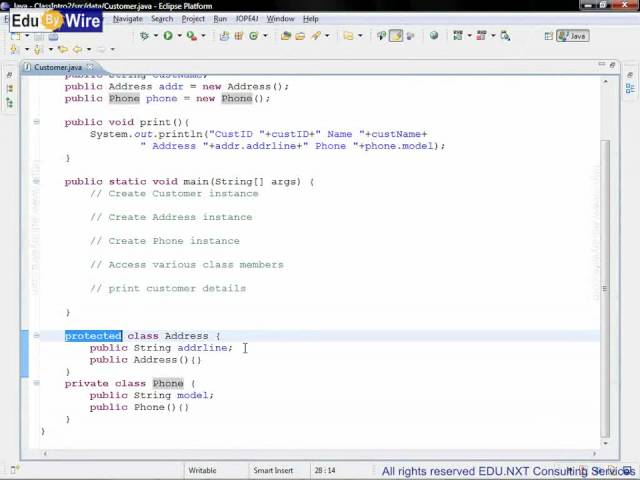Open the JOPE4J menu
The width and height of the screenshot is (640, 480).
click(247, 19)
